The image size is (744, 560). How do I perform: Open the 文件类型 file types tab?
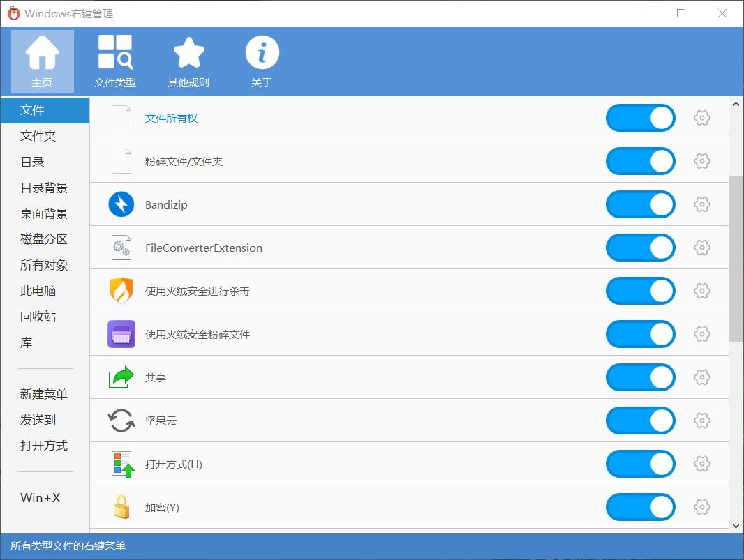pyautogui.click(x=115, y=61)
